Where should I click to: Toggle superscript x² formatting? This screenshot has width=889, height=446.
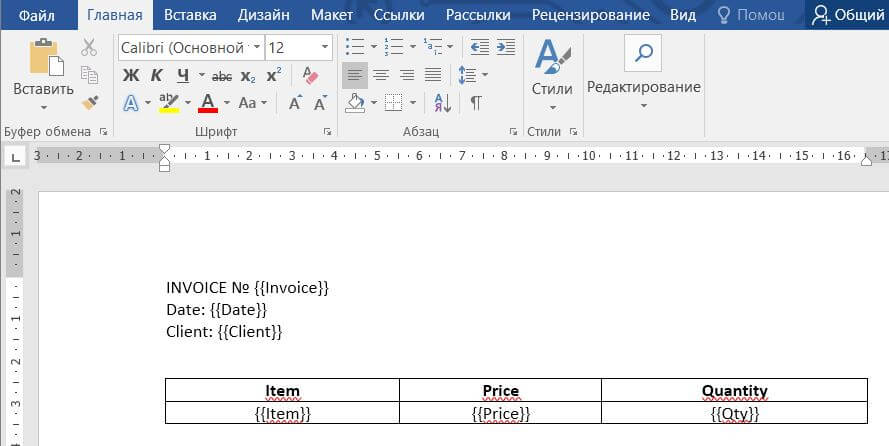(x=274, y=75)
